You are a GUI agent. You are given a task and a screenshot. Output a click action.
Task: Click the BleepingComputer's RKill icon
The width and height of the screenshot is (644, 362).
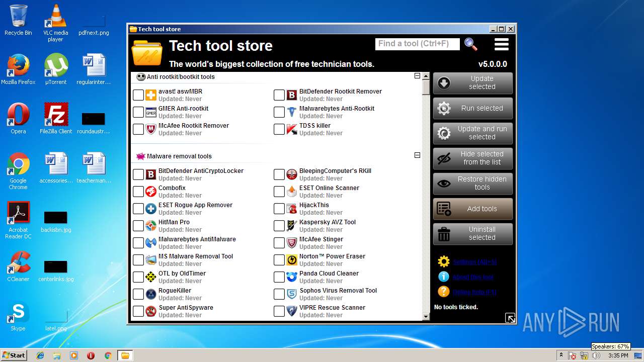(292, 174)
